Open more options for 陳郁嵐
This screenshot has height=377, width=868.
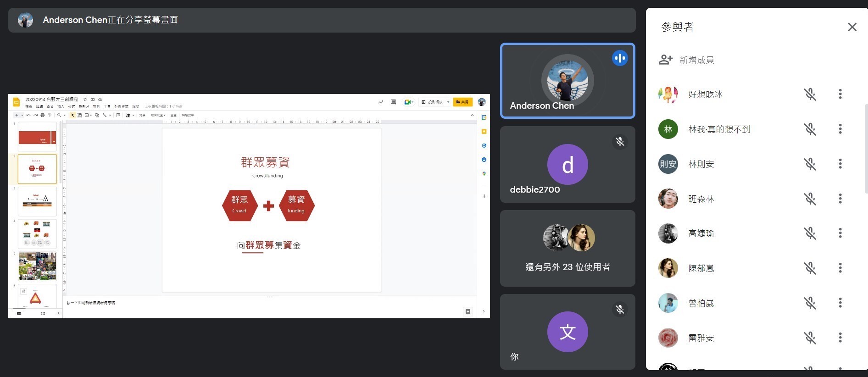840,268
